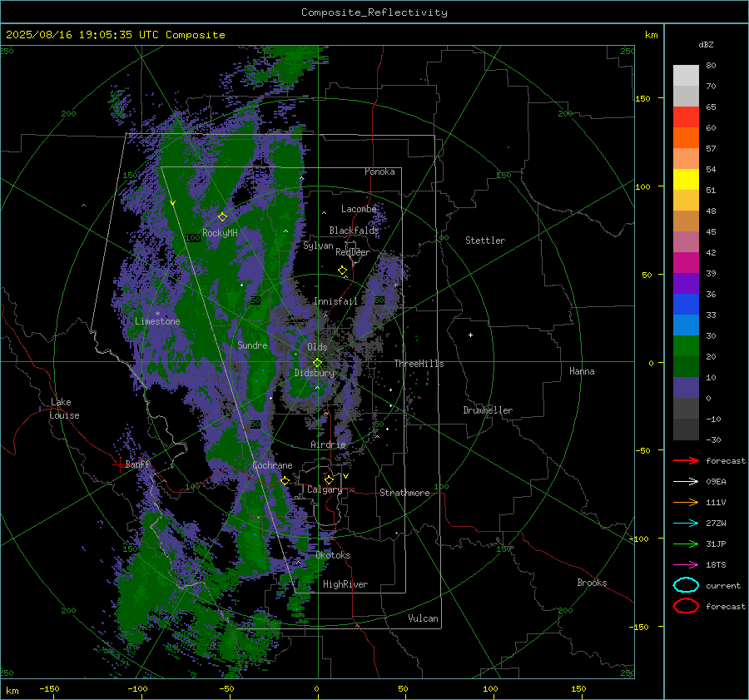This screenshot has width=749, height=700.
Task: Click the Didsbury city label
Action: pyautogui.click(x=315, y=373)
